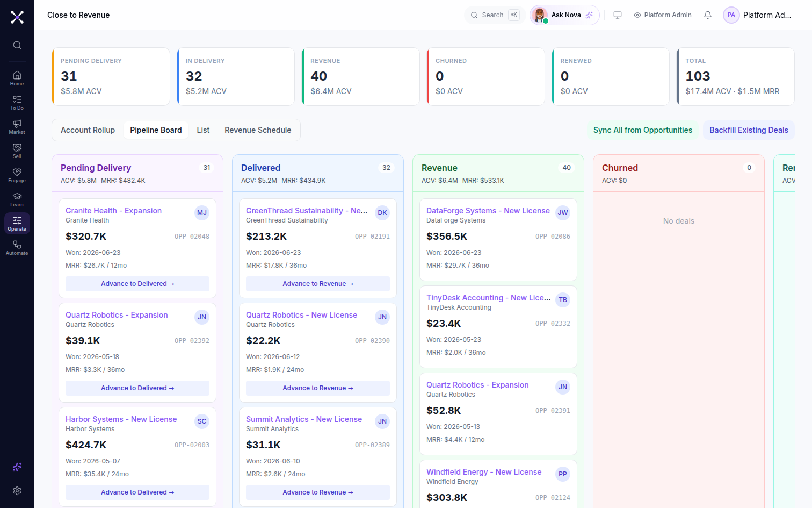Viewport: 812px width, 508px height.
Task: Click the Close to Revenue page title
Action: (78, 15)
